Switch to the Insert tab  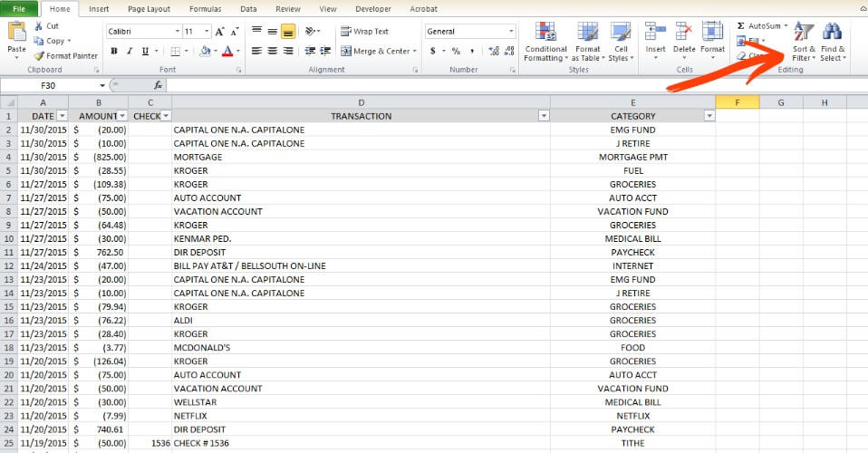pos(99,9)
